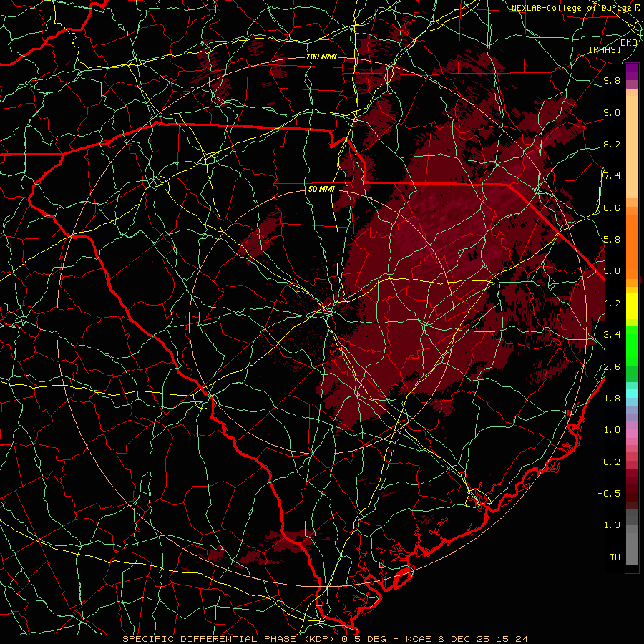Image resolution: width=644 pixels, height=644 pixels.
Task: Click the 3.4 value on the color scale
Action: tap(612, 335)
